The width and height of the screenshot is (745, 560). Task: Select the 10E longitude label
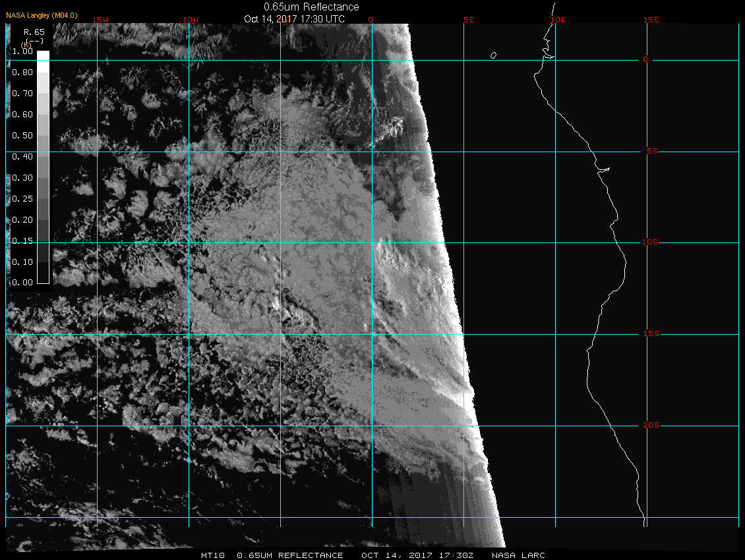558,20
